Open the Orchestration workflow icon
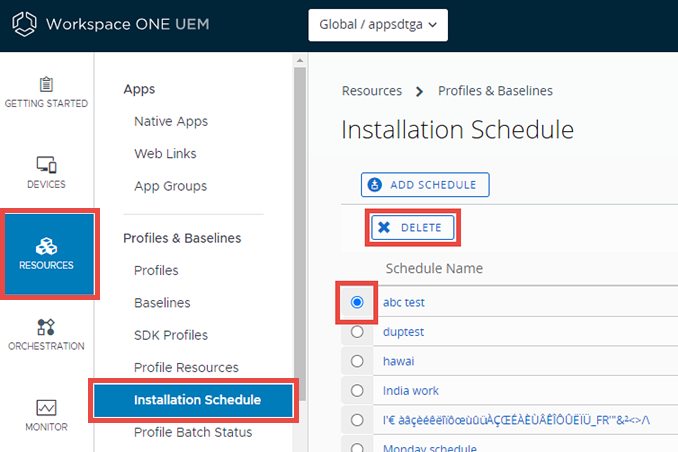Viewport: 678px width, 452px height. click(x=46, y=327)
